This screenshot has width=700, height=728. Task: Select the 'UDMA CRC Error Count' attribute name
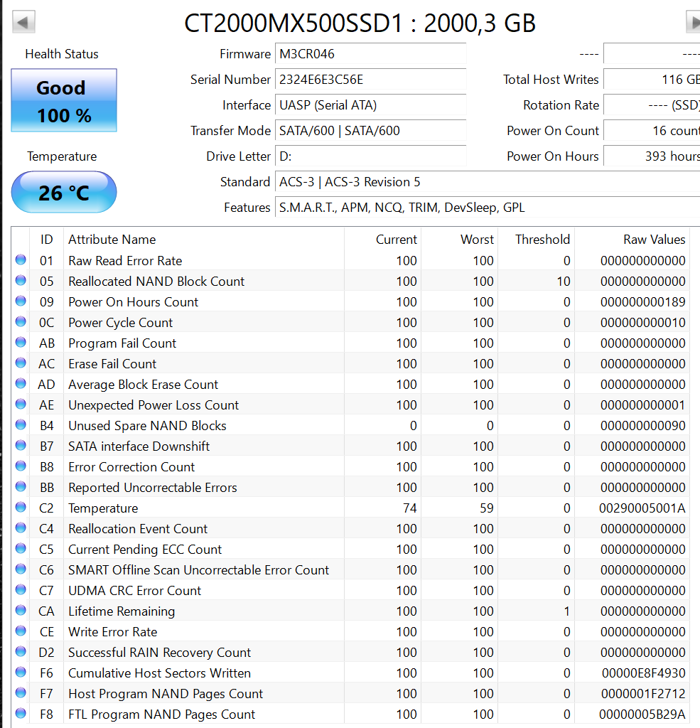pyautogui.click(x=134, y=591)
